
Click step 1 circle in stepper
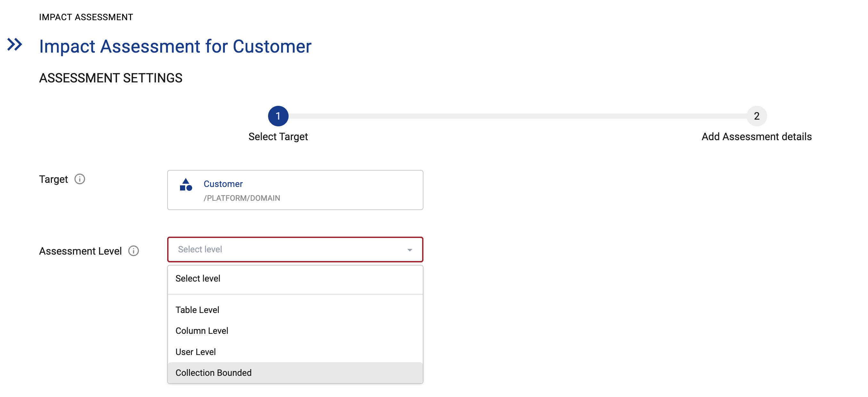pos(278,116)
